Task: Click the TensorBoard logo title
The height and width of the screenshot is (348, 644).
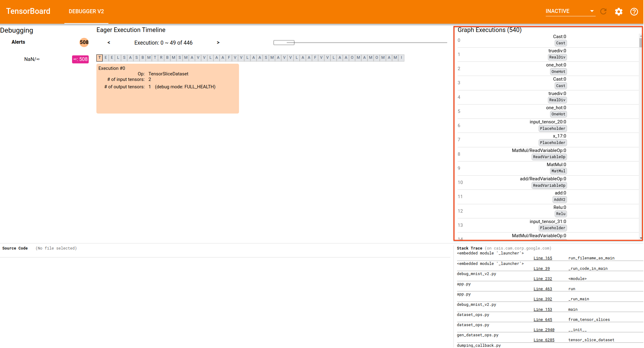Action: [x=28, y=11]
